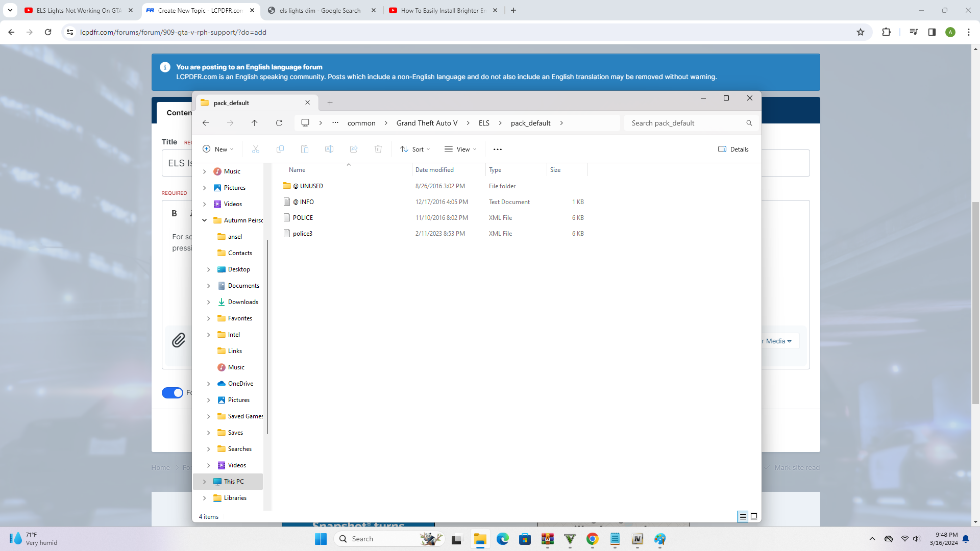Viewport: 980px width, 551px height.
Task: Click the attachment paperclip icon in forum editor
Action: [x=178, y=340]
